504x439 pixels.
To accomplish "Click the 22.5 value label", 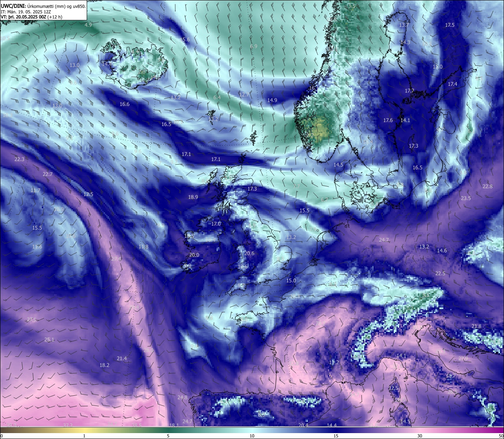I will pyautogui.click(x=440, y=273).
